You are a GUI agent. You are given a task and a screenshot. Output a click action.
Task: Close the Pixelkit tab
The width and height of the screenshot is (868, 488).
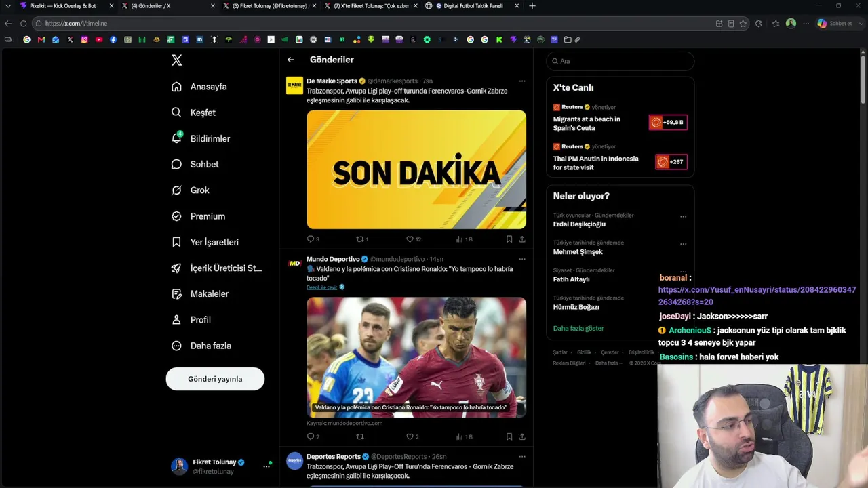[110, 6]
